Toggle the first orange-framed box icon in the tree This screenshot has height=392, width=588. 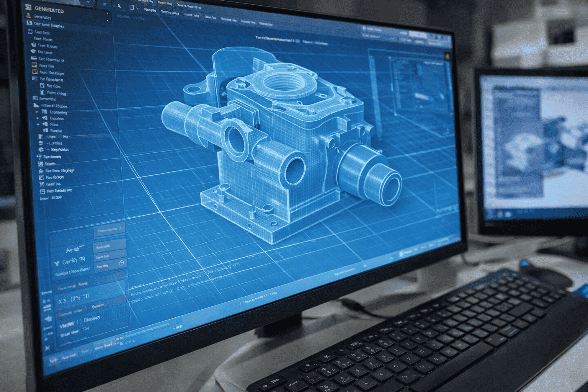tap(34, 65)
